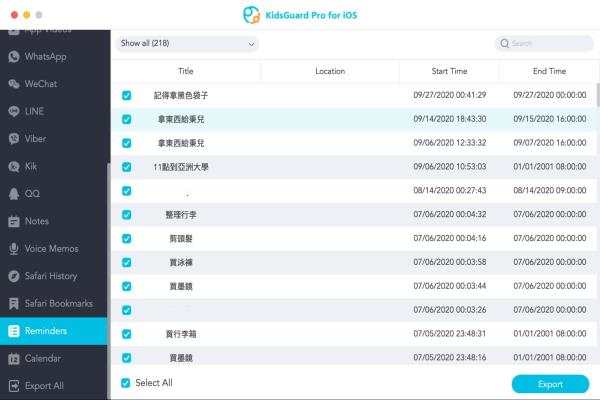Uncheck the Select All checkbox
Viewport: 600px width, 400px height.
126,383
